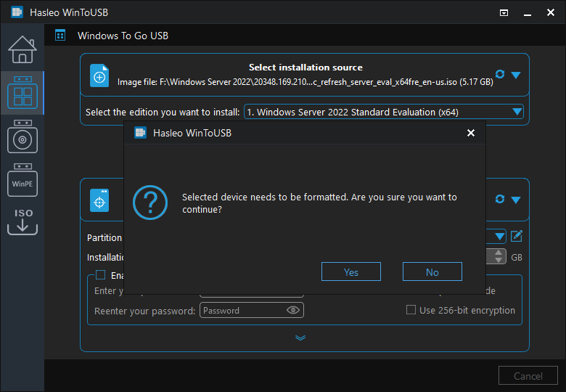
Task: Toggle password visibility eye icon
Action: (293, 310)
